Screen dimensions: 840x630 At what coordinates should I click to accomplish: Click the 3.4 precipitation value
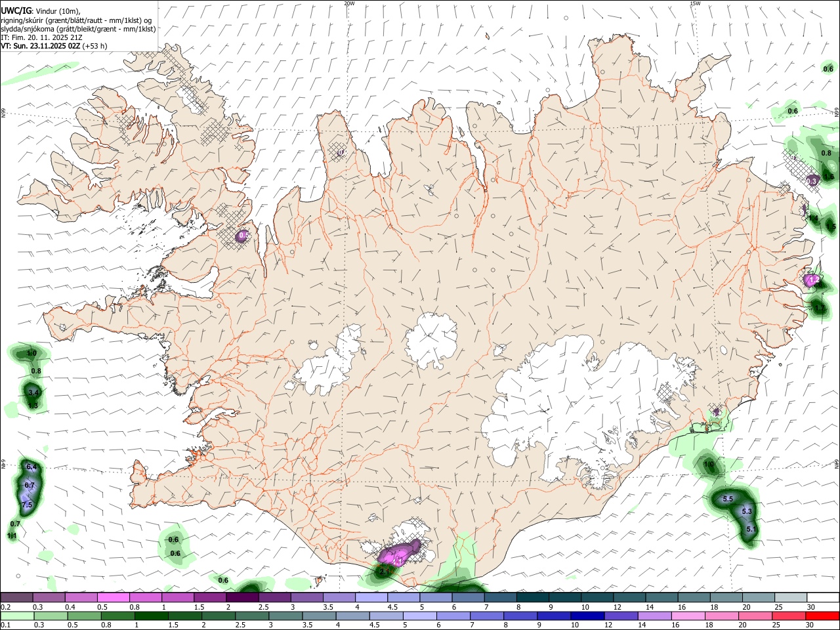coord(34,392)
